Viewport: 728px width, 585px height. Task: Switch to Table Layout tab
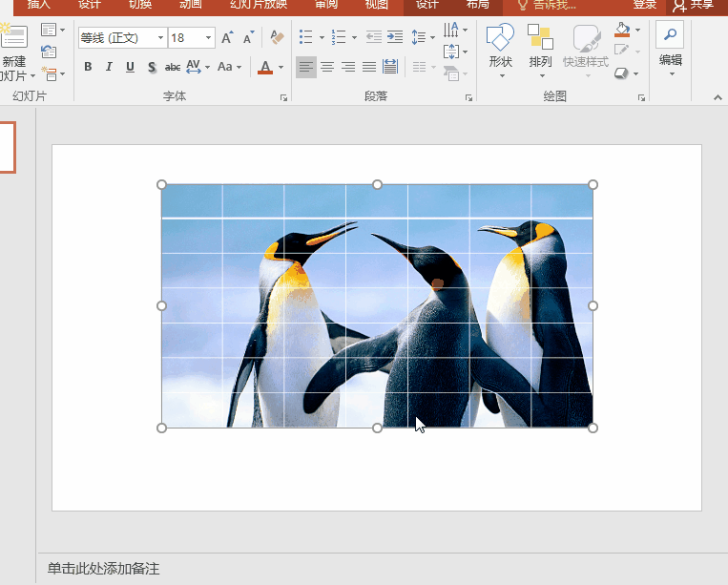[x=478, y=5]
